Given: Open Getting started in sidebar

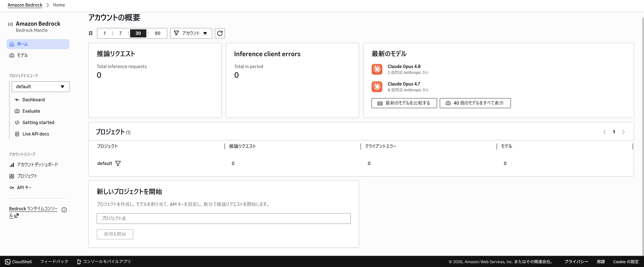Looking at the screenshot, I should click(38, 123).
